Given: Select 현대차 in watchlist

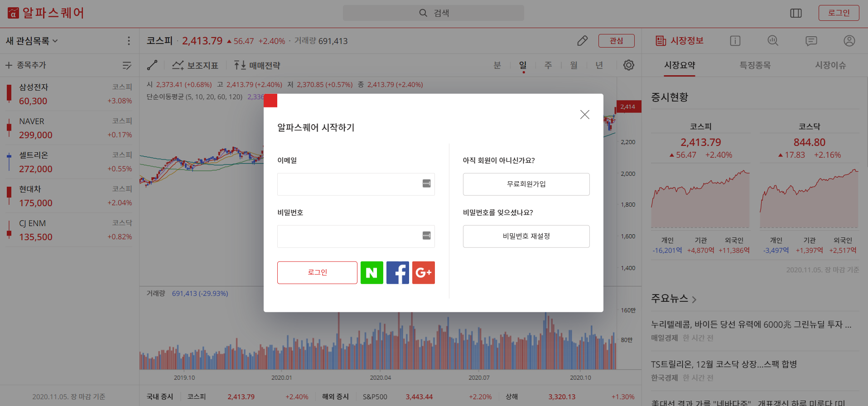Looking at the screenshot, I should coord(69,196).
